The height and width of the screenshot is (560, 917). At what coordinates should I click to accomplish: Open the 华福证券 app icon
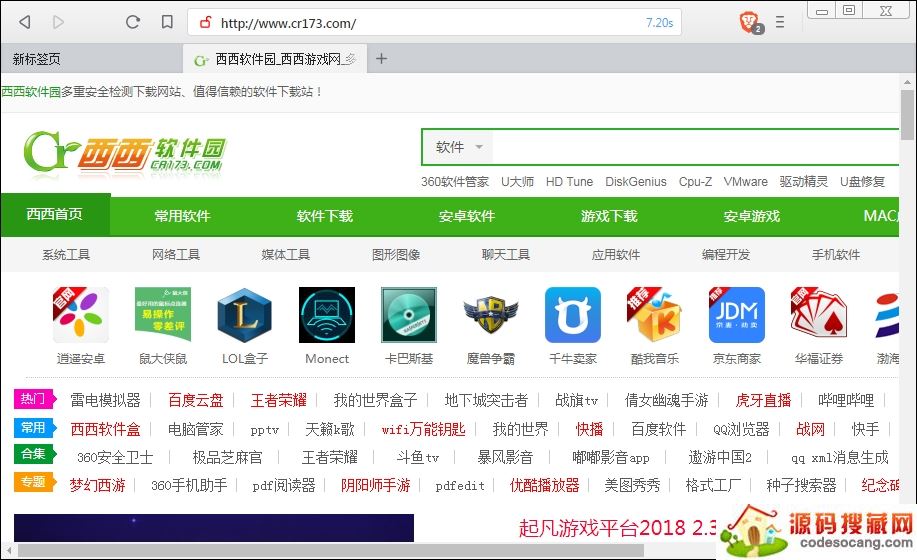pyautogui.click(x=819, y=315)
